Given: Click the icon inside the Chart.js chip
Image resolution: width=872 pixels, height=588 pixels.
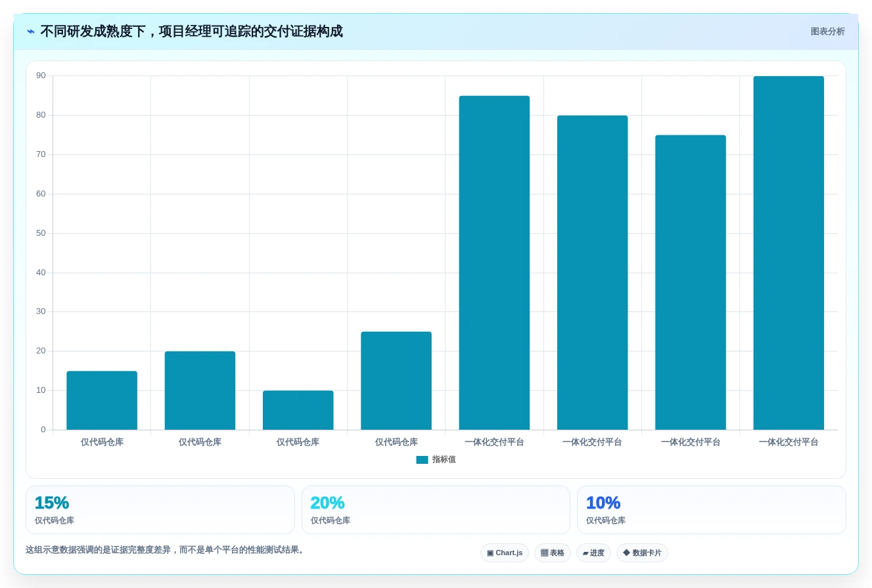Looking at the screenshot, I should point(490,553).
